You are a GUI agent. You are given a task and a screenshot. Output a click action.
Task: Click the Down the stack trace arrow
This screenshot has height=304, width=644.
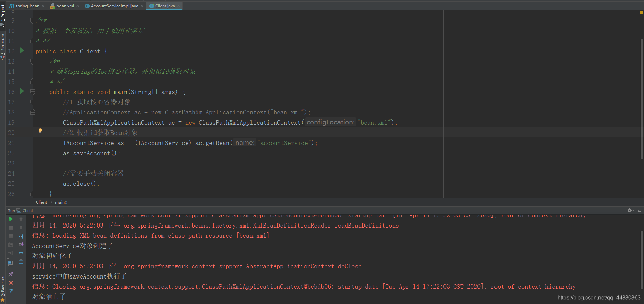(21, 228)
